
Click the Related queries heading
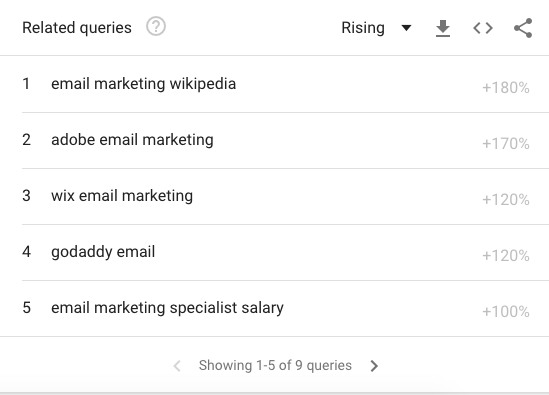point(77,28)
